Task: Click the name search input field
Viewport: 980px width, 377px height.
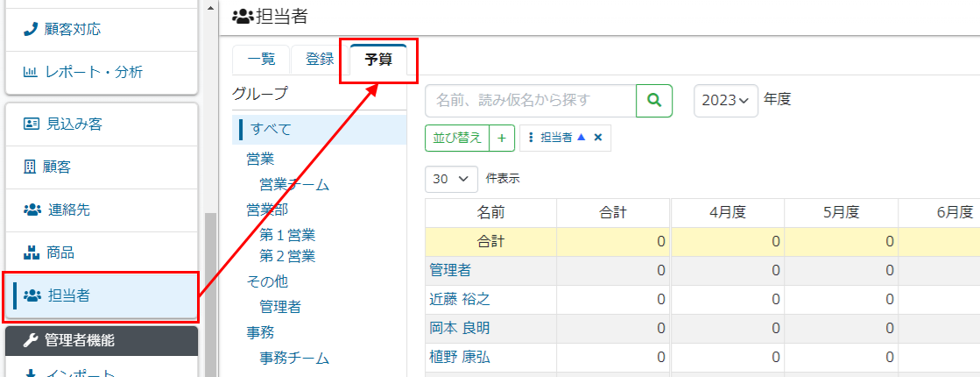Action: pyautogui.click(x=531, y=101)
